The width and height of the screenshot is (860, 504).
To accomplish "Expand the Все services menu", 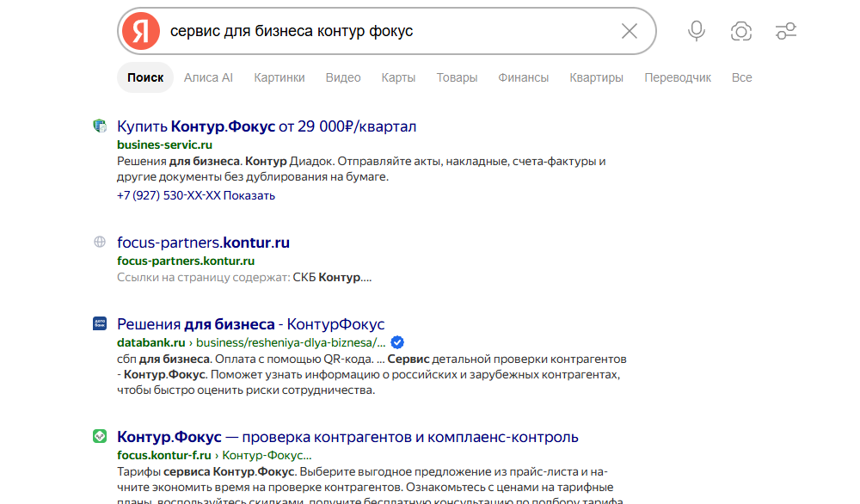I will pyautogui.click(x=741, y=78).
